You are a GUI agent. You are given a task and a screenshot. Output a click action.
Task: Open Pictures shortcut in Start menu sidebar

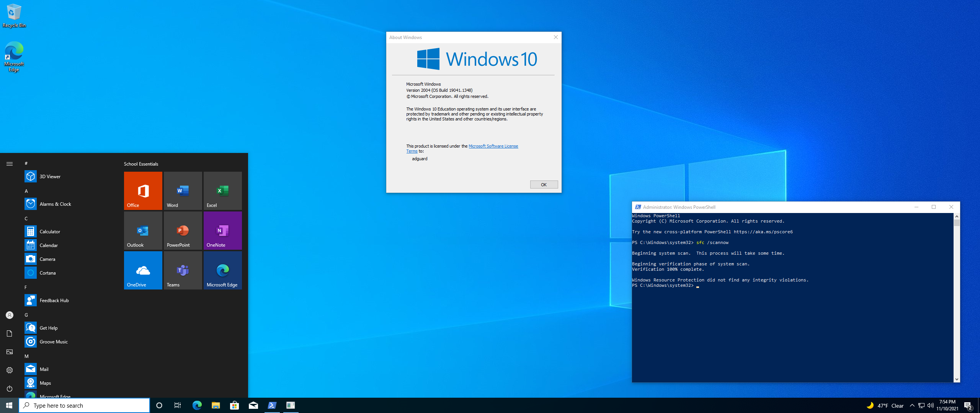tap(10, 352)
